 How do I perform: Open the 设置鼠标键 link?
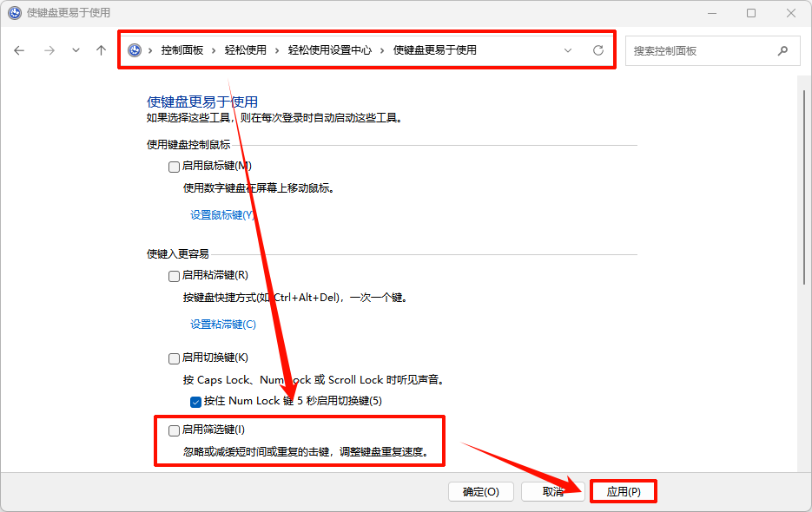[x=222, y=215]
